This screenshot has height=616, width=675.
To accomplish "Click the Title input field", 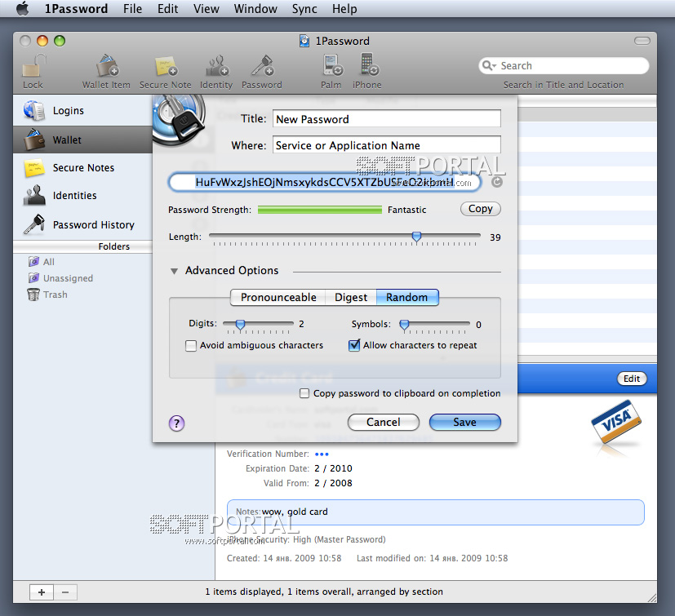I will click(x=387, y=119).
